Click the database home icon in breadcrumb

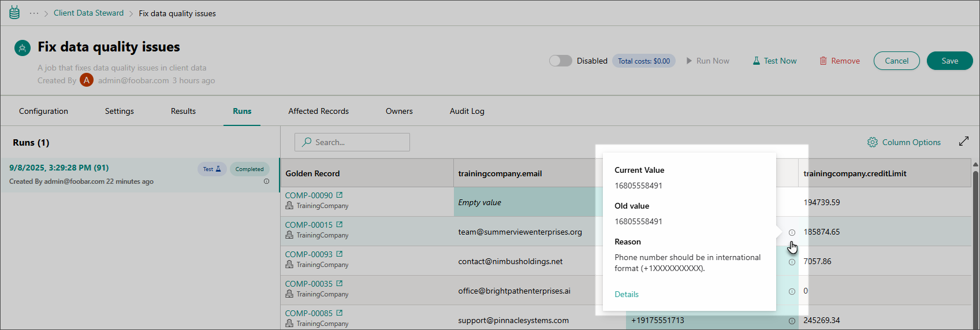[x=14, y=13]
